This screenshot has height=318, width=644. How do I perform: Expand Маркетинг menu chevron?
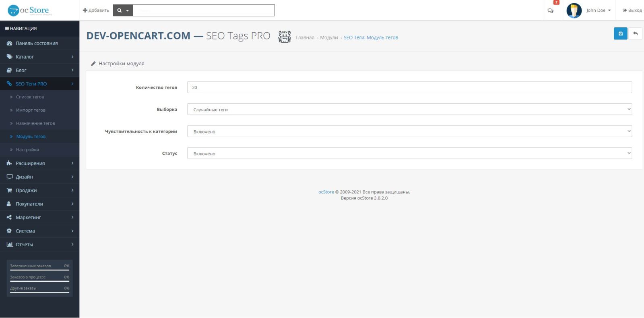tap(72, 217)
